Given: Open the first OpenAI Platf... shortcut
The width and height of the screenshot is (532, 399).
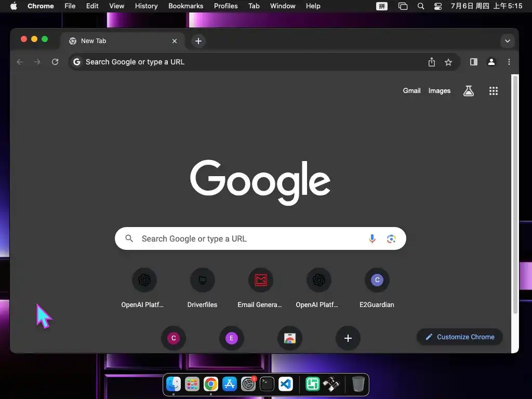Looking at the screenshot, I should tap(144, 287).
